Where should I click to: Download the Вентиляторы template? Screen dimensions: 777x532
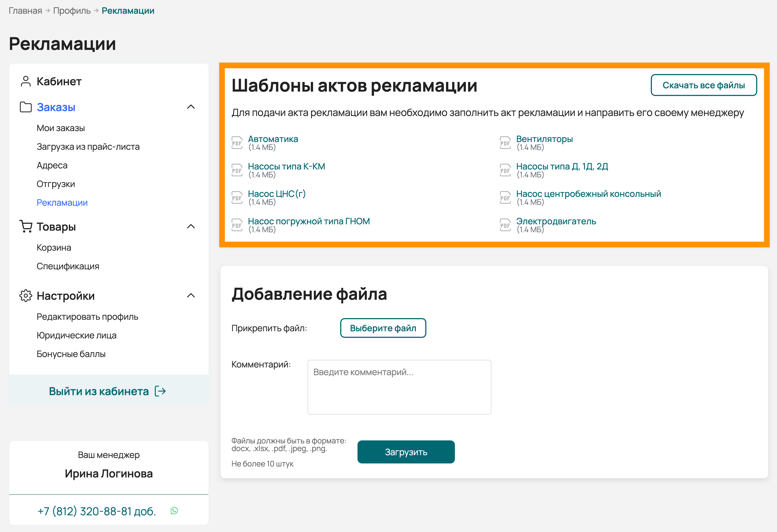(x=544, y=139)
